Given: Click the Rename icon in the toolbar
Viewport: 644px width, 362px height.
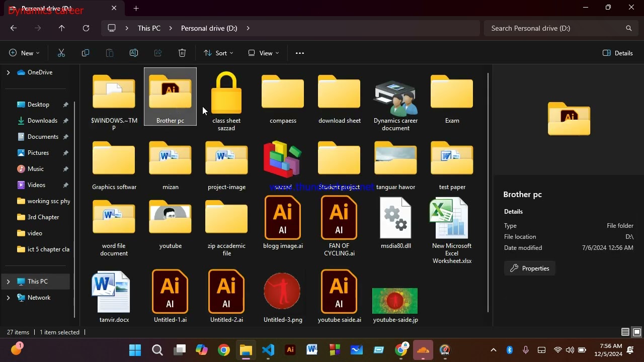Looking at the screenshot, I should pyautogui.click(x=134, y=53).
